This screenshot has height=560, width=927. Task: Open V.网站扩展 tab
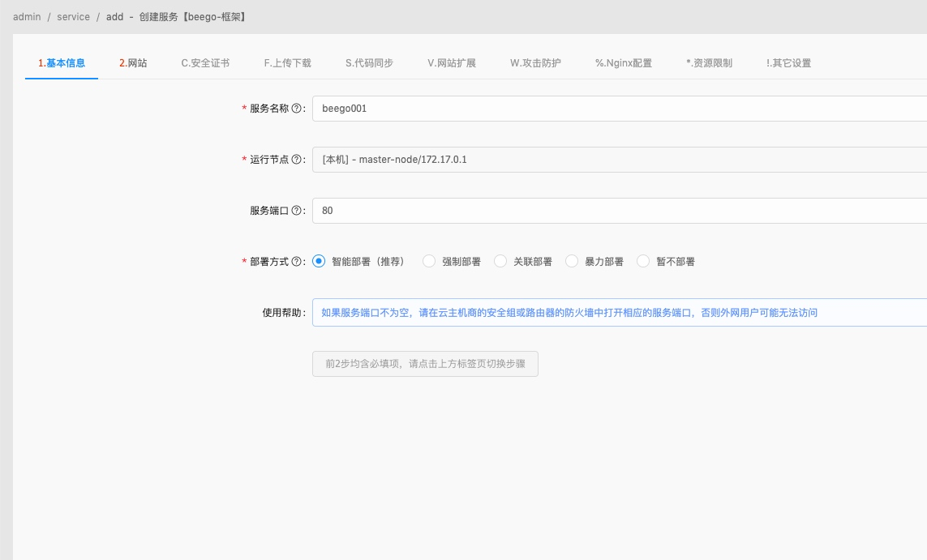(x=452, y=63)
